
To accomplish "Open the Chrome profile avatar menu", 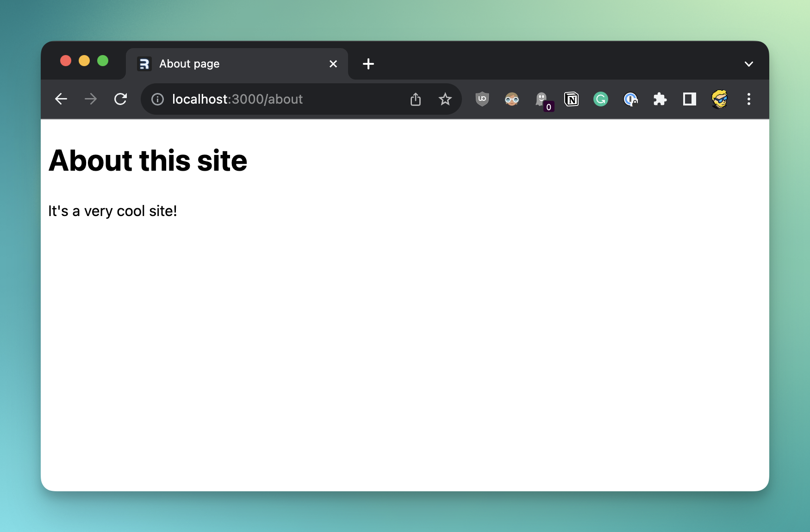I will (x=719, y=99).
